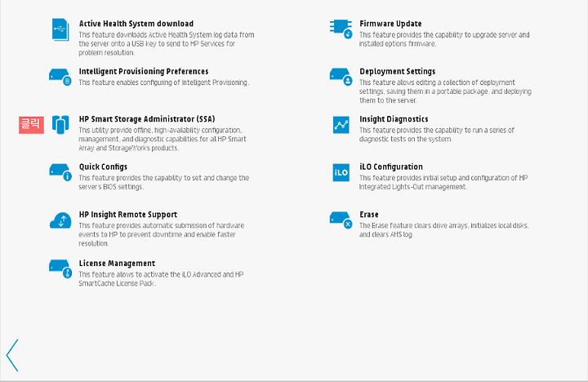
Task: Open the Firmware Update chip icon
Action: pyautogui.click(x=341, y=29)
